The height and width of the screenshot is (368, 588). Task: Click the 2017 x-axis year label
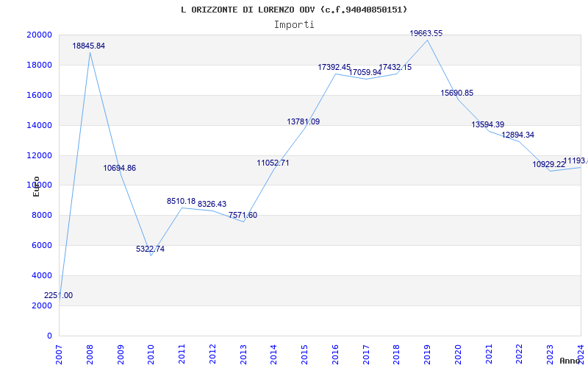(366, 355)
